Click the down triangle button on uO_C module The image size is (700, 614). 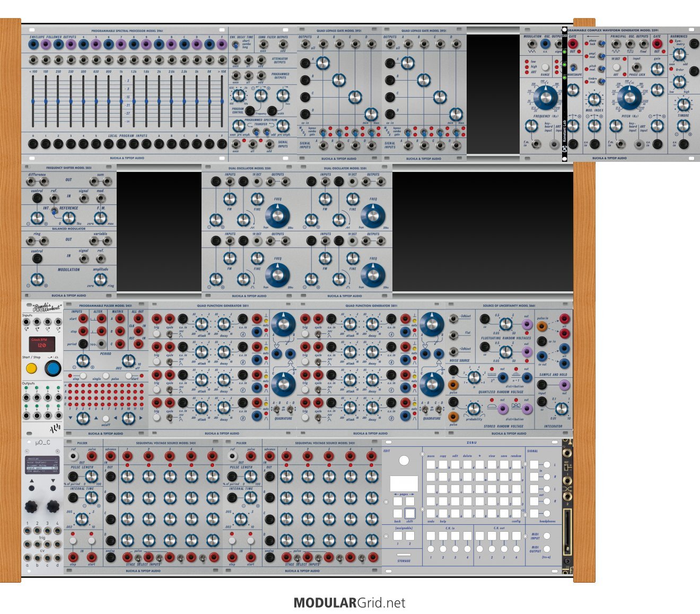tap(53, 488)
